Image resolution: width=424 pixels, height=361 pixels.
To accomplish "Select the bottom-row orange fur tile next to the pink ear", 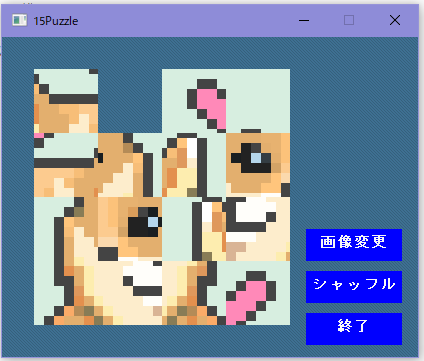I will click(194, 293).
